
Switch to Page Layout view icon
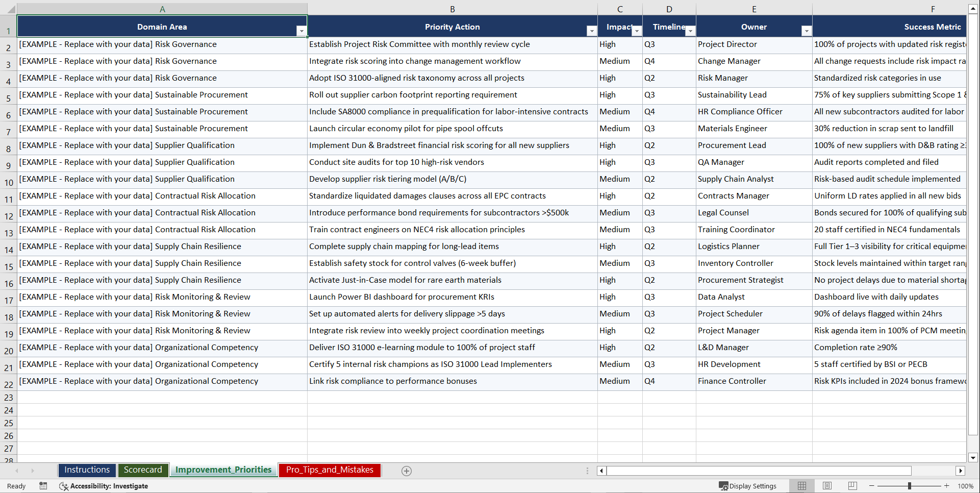tap(827, 486)
